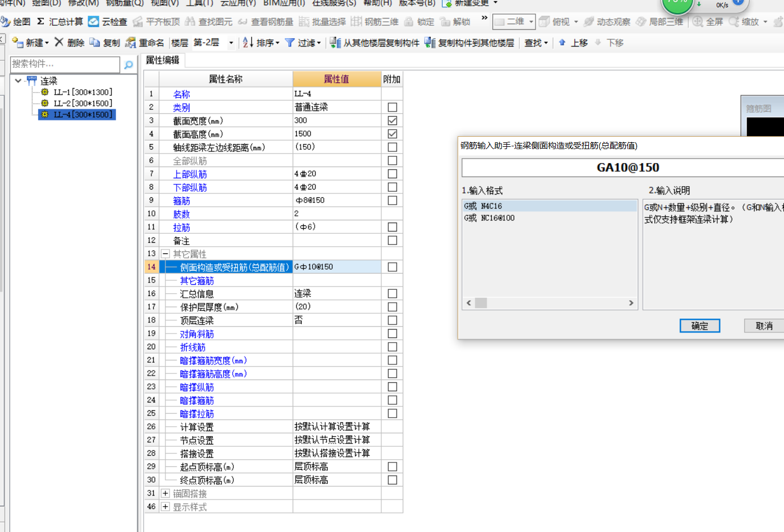Open the 视图(V) menu
784x532 pixels.
[165, 3]
